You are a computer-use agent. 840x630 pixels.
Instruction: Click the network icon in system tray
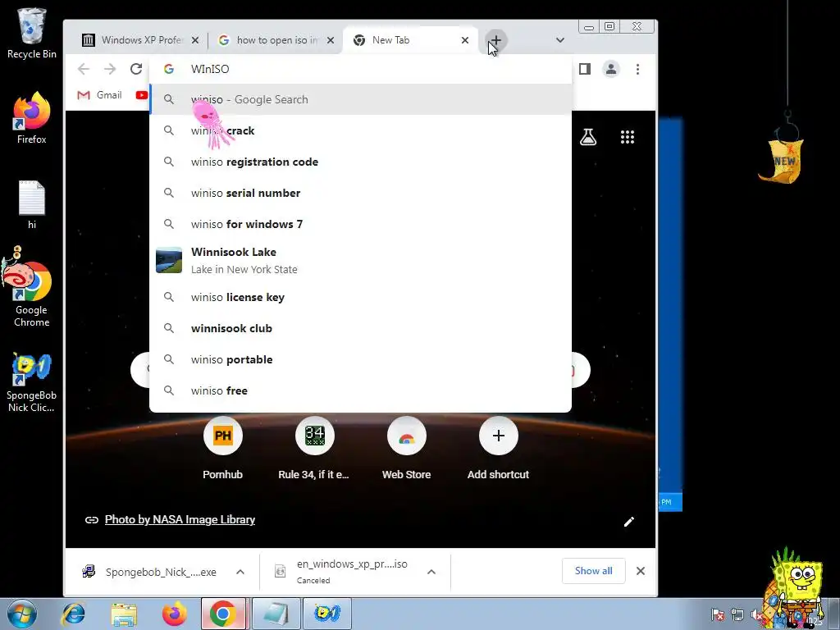[x=737, y=615]
